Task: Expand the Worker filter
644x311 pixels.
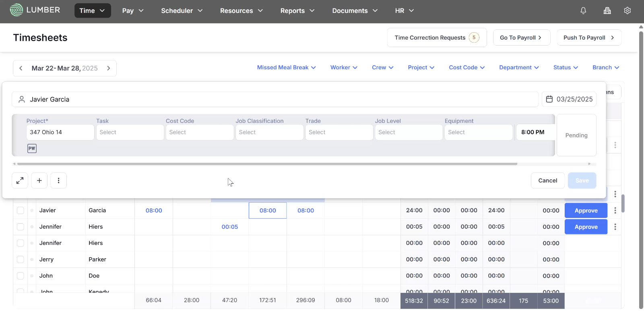Action: pyautogui.click(x=344, y=67)
